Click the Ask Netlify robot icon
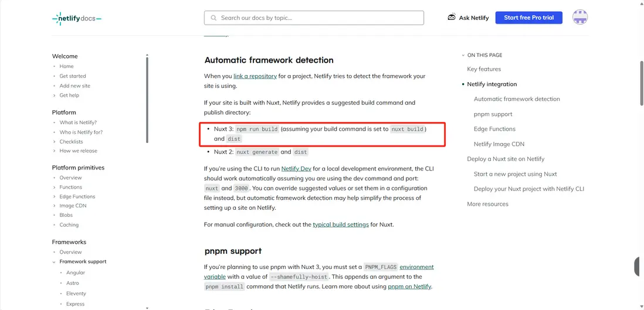 point(452,18)
